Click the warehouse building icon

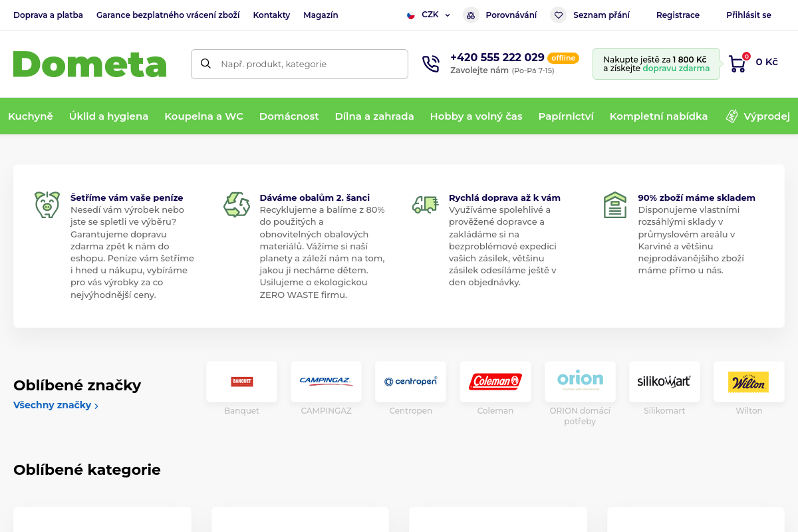pyautogui.click(x=615, y=204)
